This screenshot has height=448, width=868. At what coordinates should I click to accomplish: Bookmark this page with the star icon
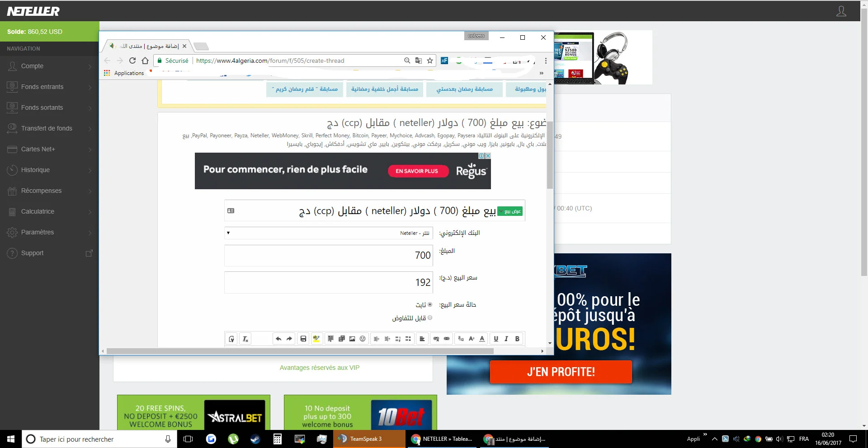pyautogui.click(x=430, y=61)
